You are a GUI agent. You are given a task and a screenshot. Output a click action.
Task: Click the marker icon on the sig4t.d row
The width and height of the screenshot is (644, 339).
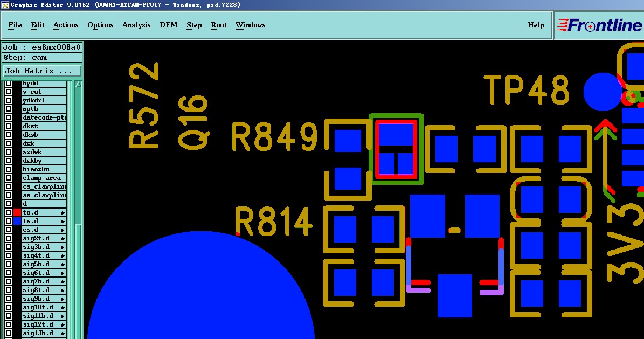(x=63, y=255)
